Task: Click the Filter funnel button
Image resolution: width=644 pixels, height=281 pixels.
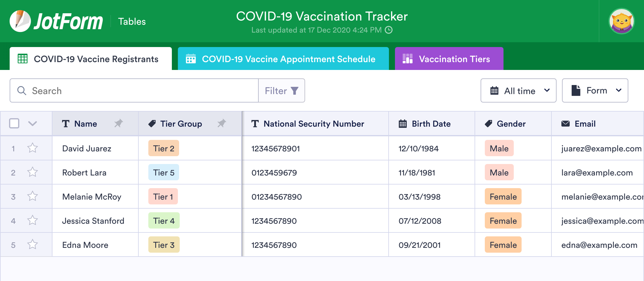Action: (x=281, y=91)
